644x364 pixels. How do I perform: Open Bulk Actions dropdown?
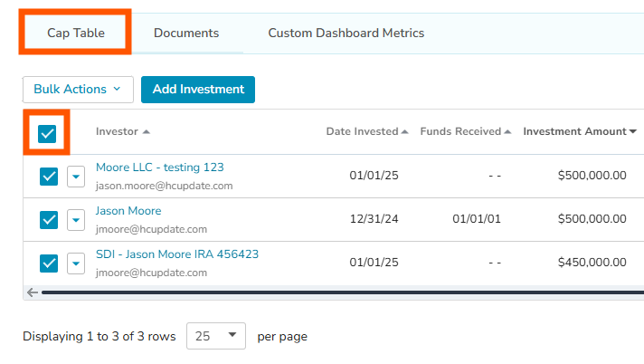78,90
